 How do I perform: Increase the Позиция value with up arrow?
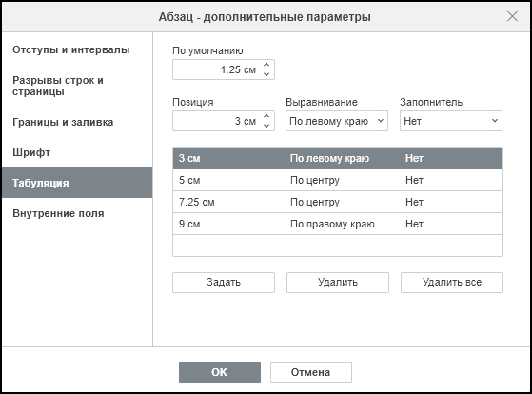point(266,116)
